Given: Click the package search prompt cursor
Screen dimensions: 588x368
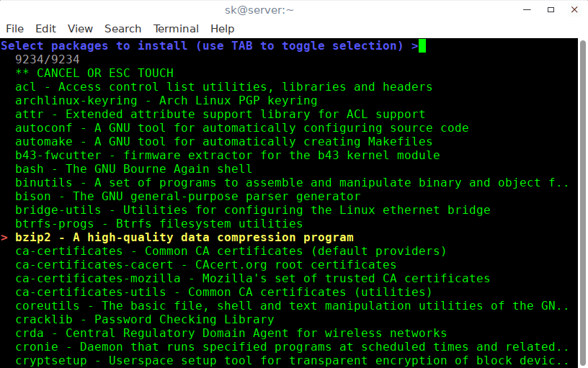Looking at the screenshot, I should 422,45.
